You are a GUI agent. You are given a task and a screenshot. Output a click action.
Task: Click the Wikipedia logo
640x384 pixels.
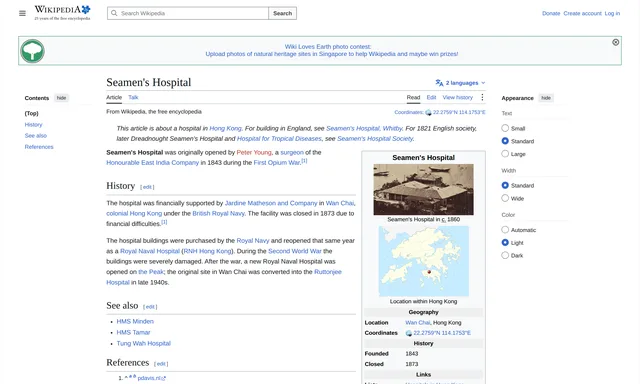62,13
